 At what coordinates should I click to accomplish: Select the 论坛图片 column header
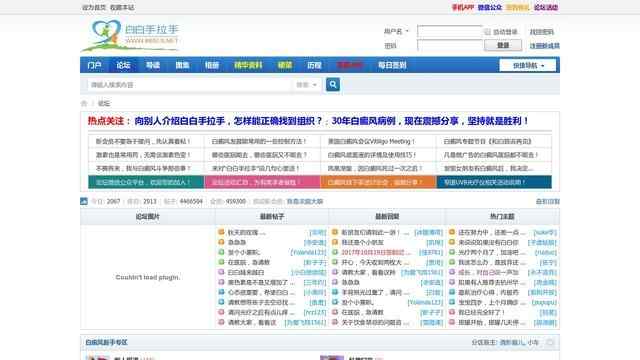(148, 217)
